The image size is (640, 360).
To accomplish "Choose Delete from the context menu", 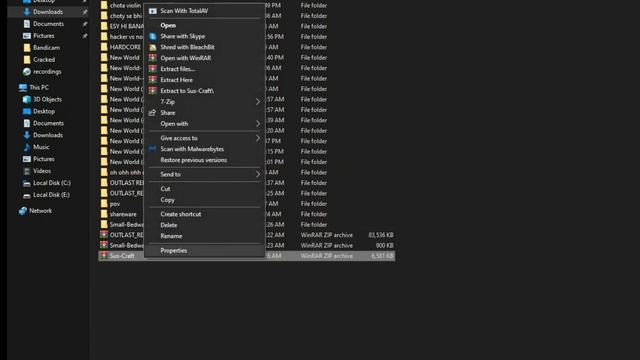I will tap(204, 225).
